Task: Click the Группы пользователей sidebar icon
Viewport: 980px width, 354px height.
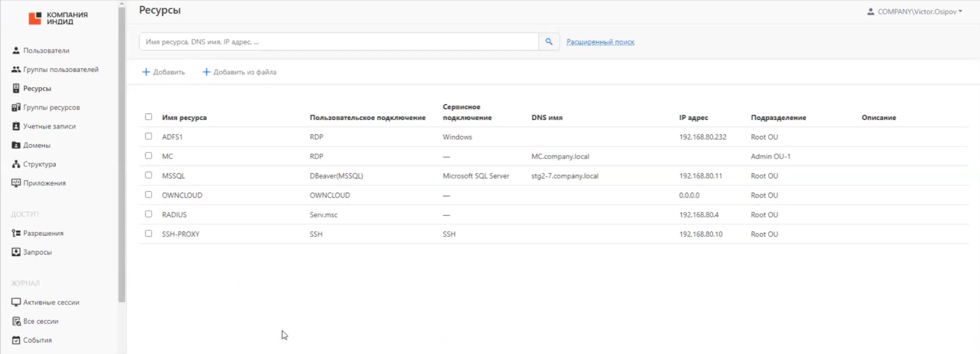Action: (16, 70)
